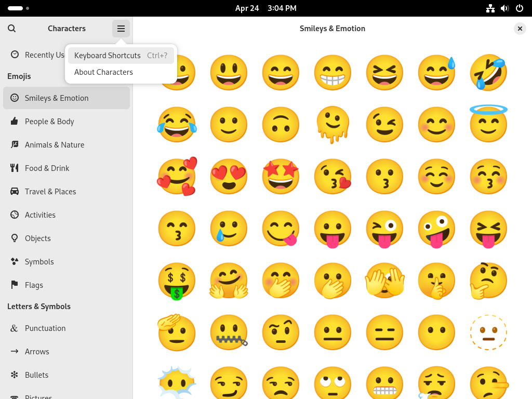532x399 pixels.
Task: Open the power menu icon
Action: [x=520, y=8]
